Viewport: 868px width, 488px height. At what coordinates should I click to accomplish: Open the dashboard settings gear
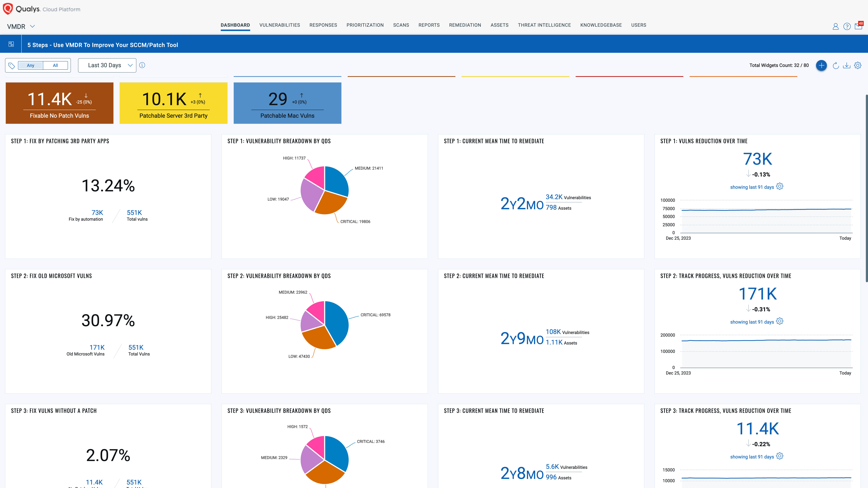(x=858, y=65)
